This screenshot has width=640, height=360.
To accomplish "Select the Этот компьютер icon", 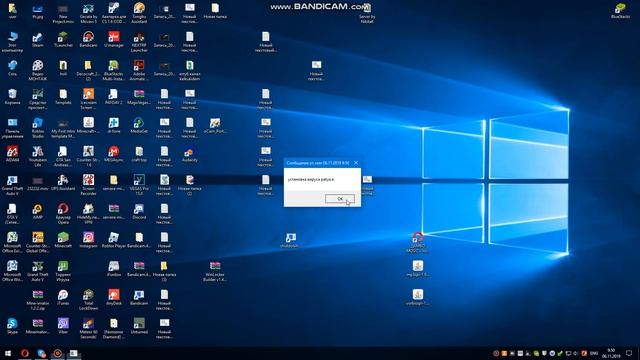I will coord(12,42).
